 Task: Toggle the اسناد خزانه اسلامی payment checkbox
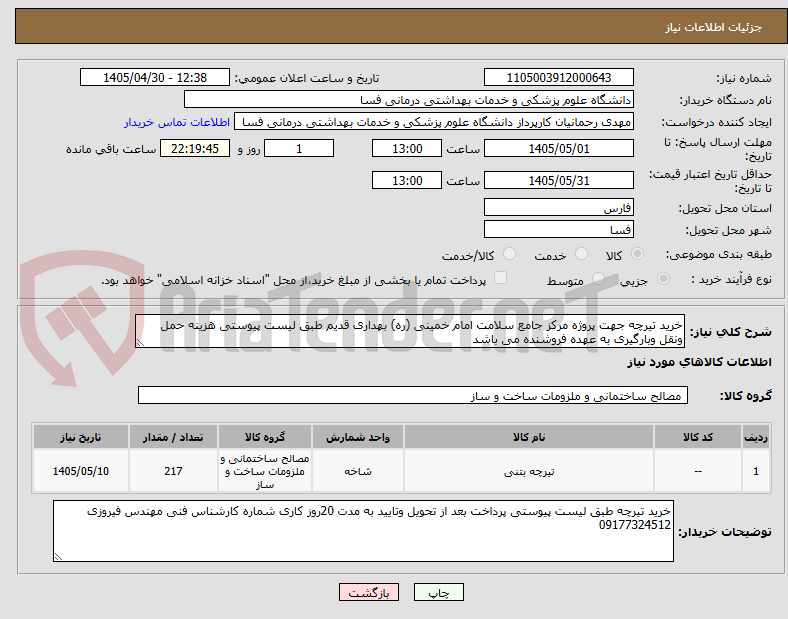pos(500,278)
